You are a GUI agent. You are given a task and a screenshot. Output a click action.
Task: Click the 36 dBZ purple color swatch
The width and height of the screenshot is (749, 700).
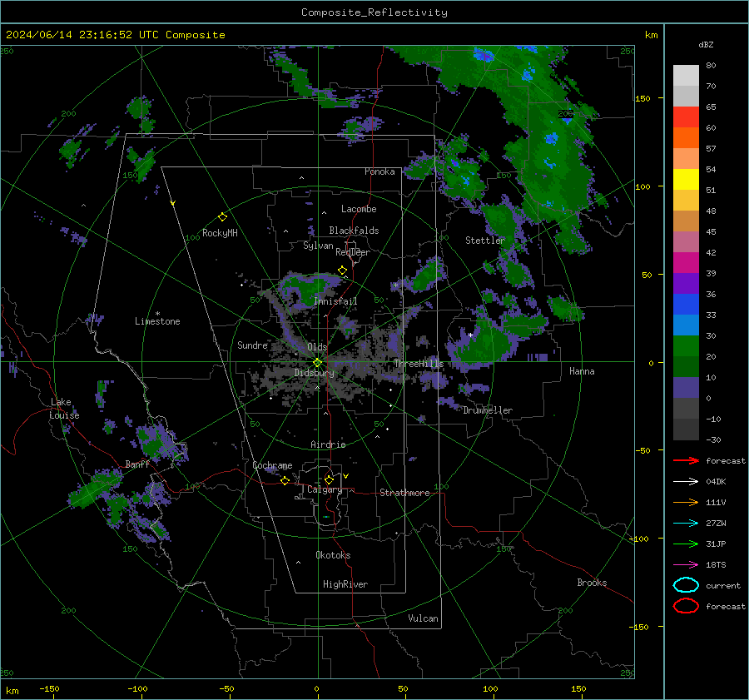[x=686, y=283]
